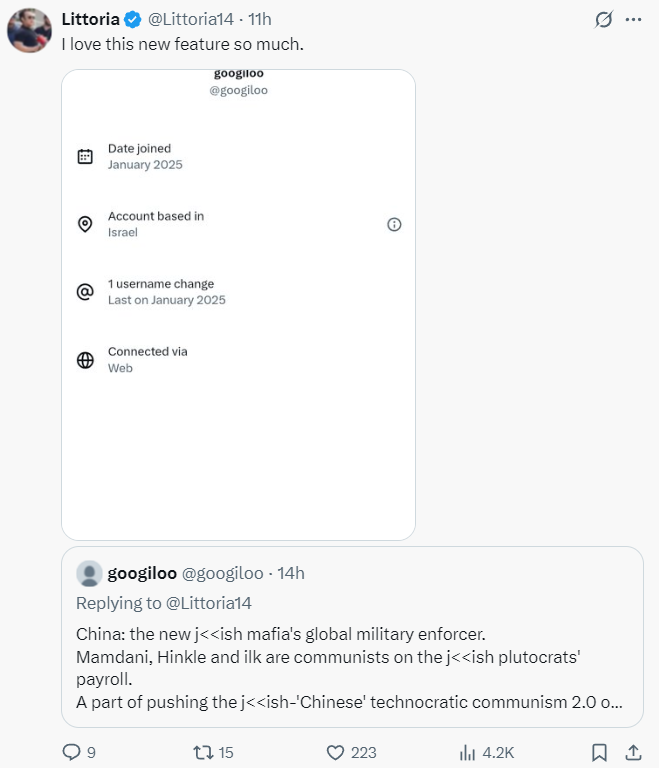Click the Grok explain icon
659x768 pixels.
(x=603, y=20)
